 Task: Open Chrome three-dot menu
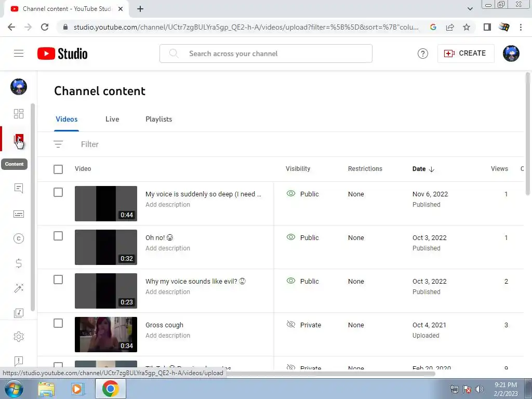click(521, 27)
